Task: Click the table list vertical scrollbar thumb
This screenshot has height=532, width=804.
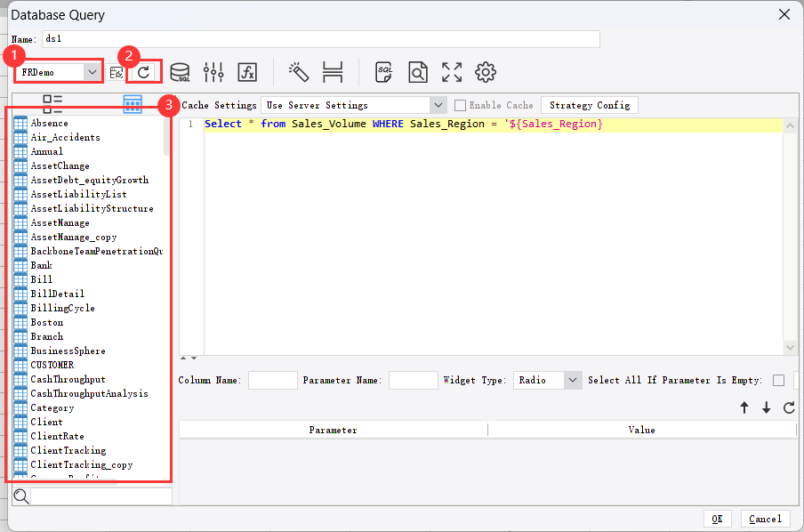Action: tap(166, 136)
